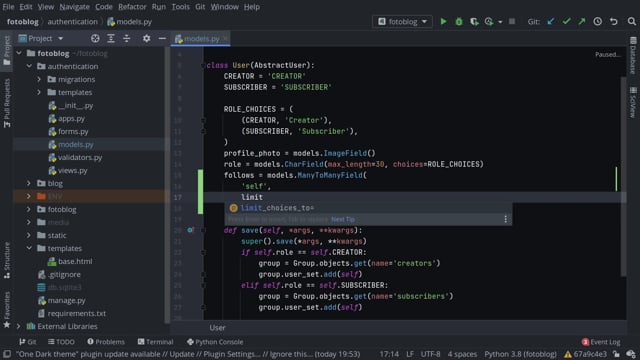This screenshot has height=360, width=640.
Task: Expand all in Project panel
Action: click(111, 38)
